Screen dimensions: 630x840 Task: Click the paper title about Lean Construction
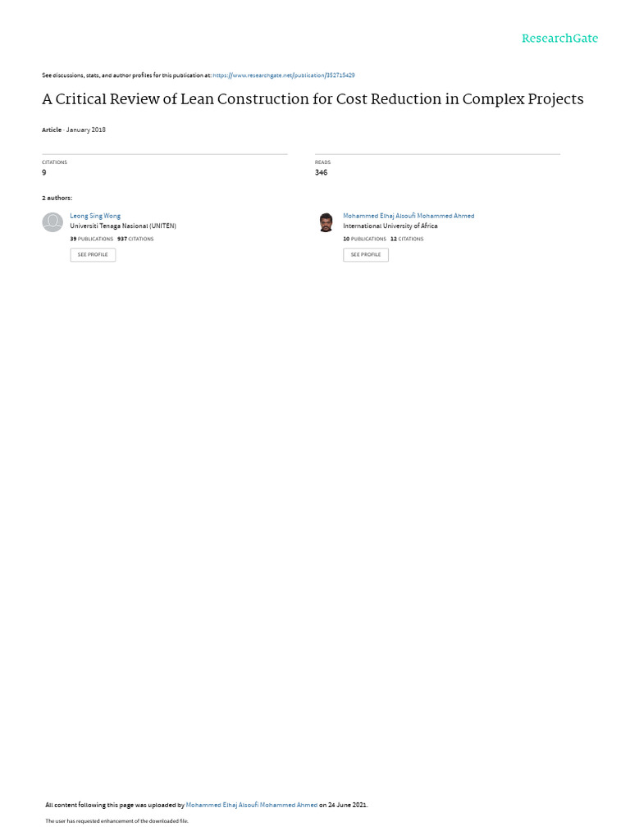(313, 99)
